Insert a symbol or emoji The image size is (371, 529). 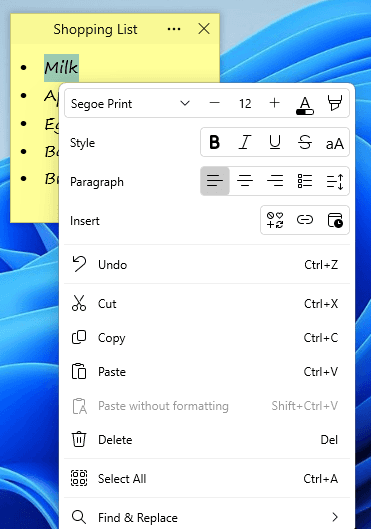click(275, 220)
